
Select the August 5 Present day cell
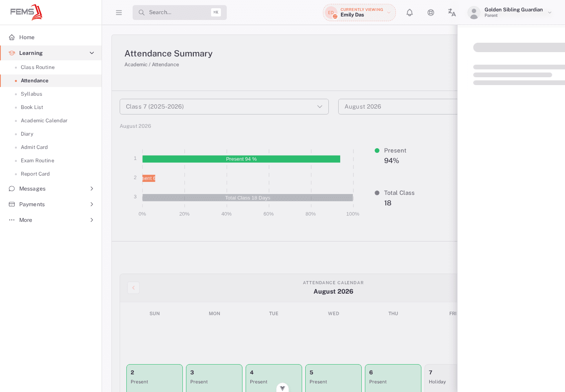pyautogui.click(x=334, y=378)
